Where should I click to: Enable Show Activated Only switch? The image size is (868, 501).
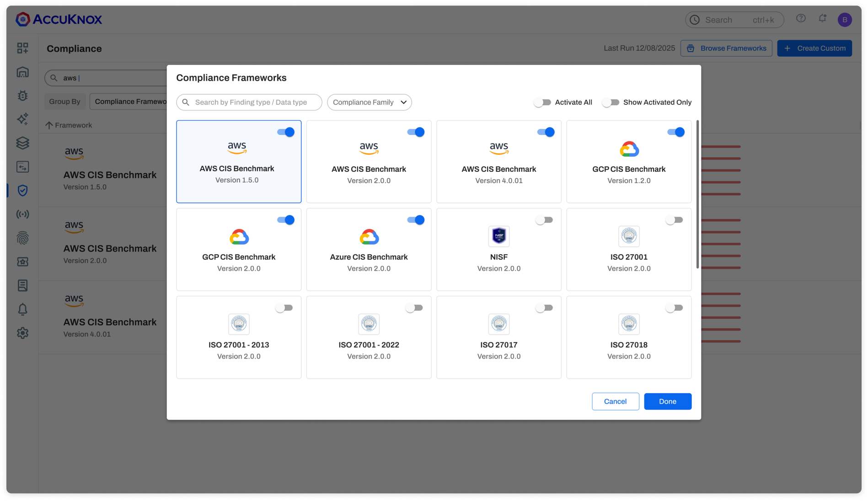(611, 102)
